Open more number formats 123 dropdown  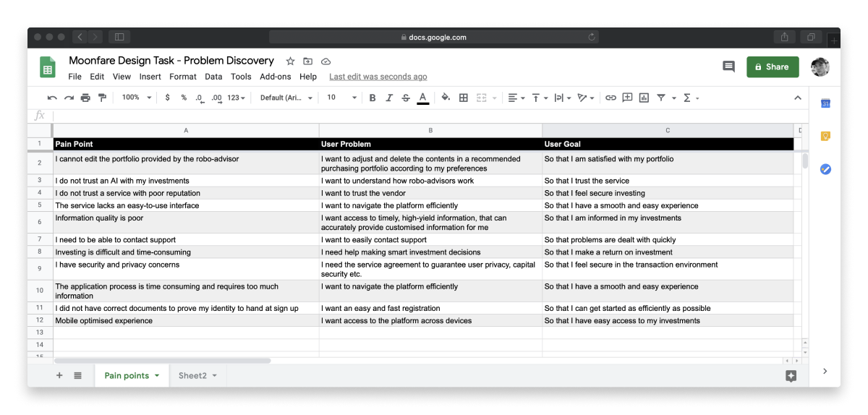[x=237, y=98]
